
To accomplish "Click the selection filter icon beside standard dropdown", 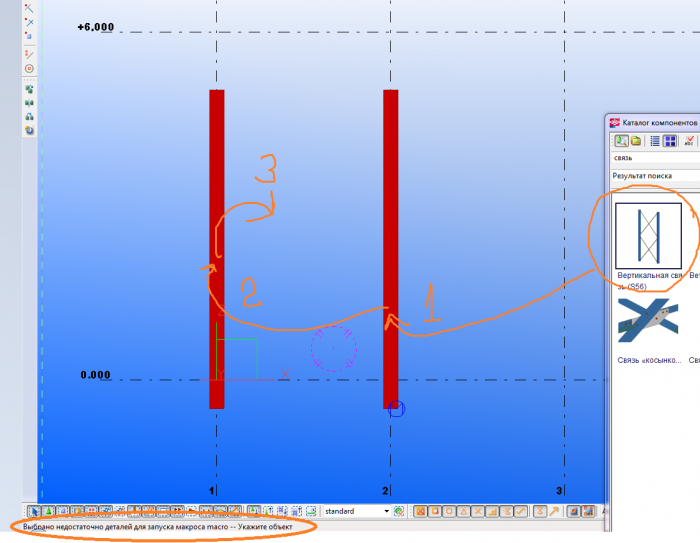I will tap(399, 511).
